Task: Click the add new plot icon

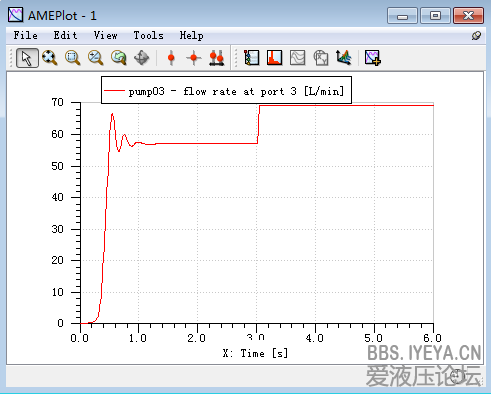Action: [x=372, y=58]
